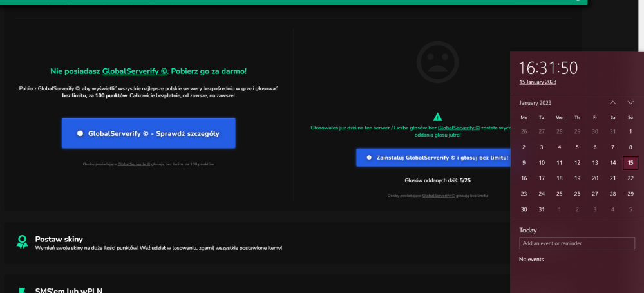This screenshot has width=644, height=293.
Task: Open the Postaw skiny section heading
Action: [59, 239]
